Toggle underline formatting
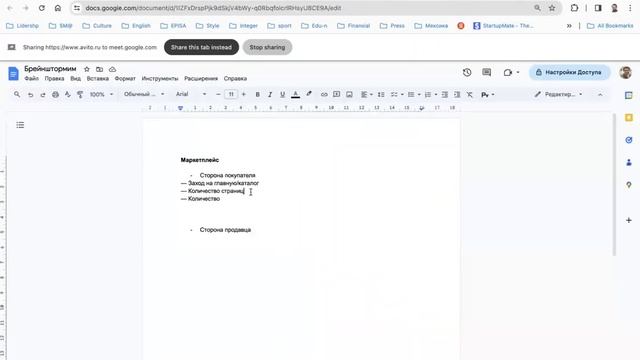640x360 pixels. click(x=282, y=95)
